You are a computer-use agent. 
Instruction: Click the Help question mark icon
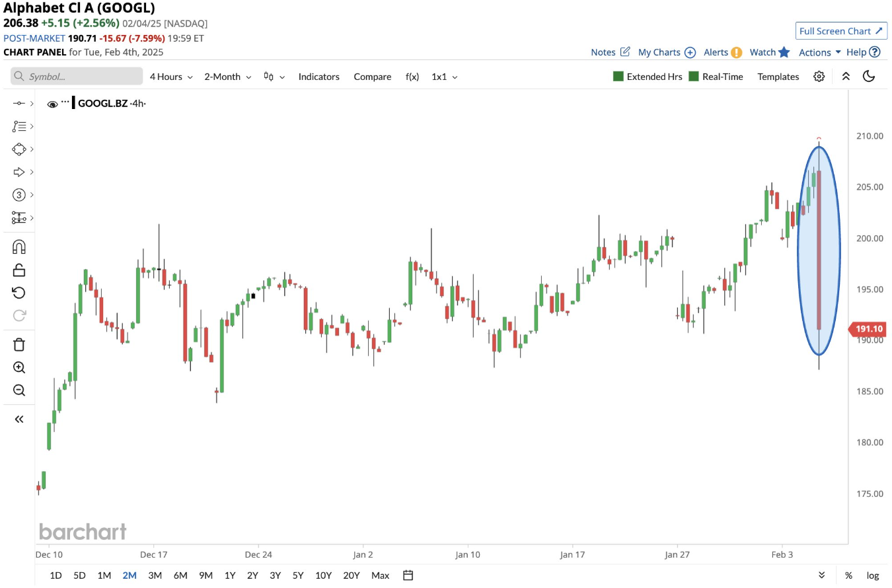point(875,52)
